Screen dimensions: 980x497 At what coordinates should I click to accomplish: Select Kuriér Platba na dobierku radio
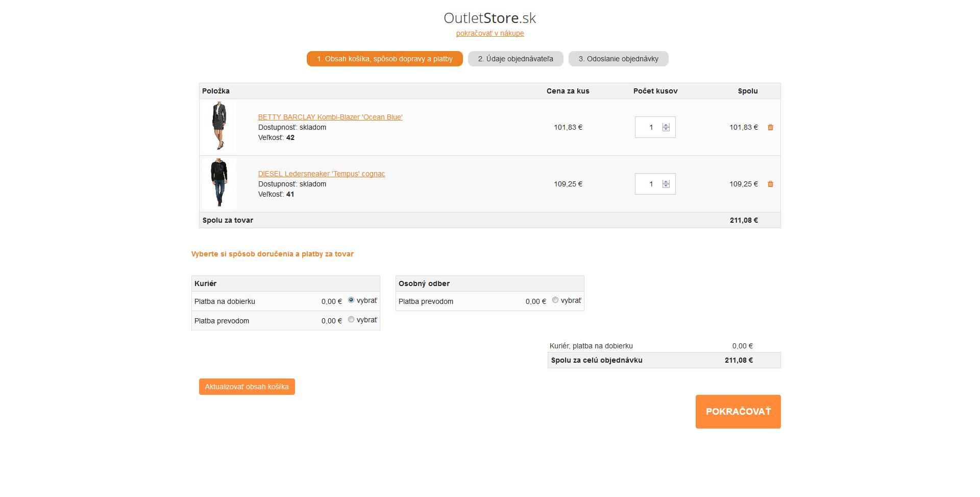coord(351,300)
